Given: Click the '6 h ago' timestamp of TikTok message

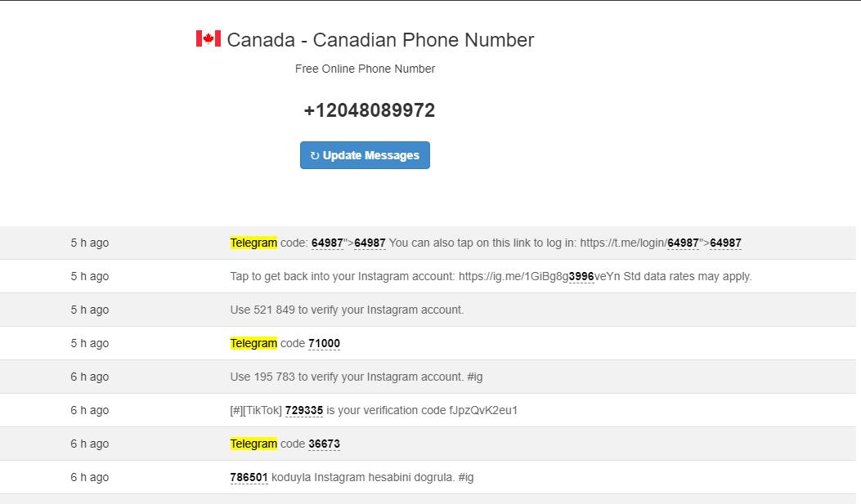Looking at the screenshot, I should point(89,410).
